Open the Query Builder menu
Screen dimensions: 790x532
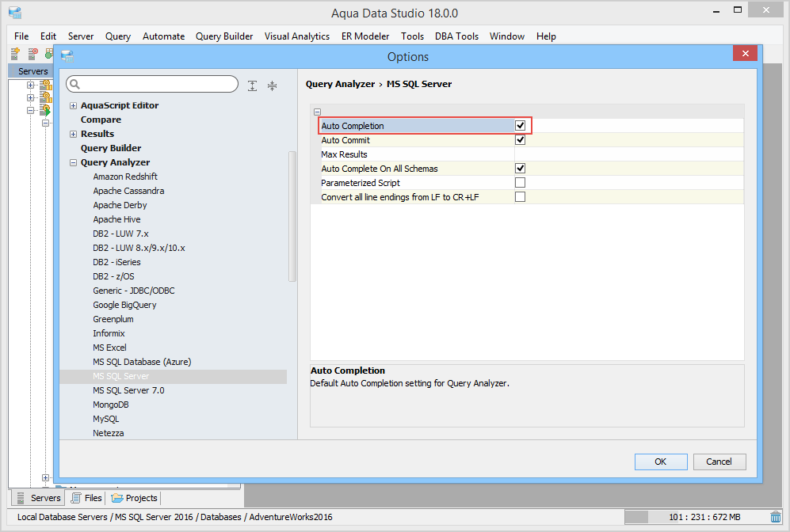224,36
